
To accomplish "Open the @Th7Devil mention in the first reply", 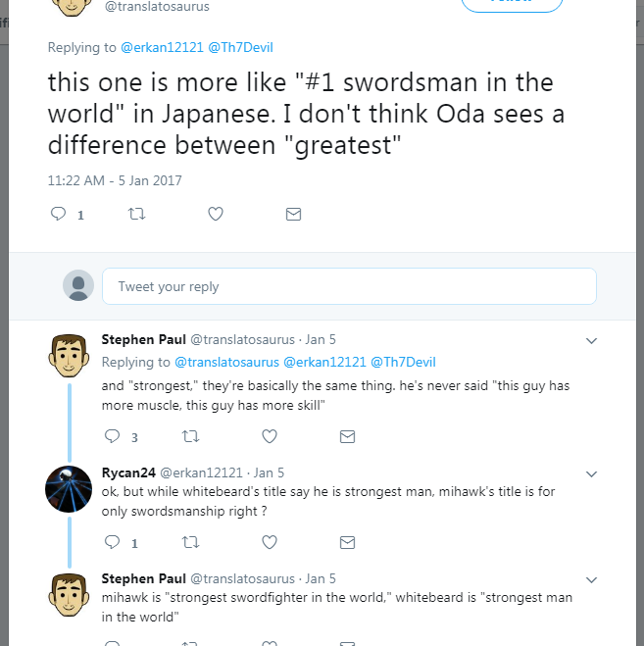I will 403,362.
